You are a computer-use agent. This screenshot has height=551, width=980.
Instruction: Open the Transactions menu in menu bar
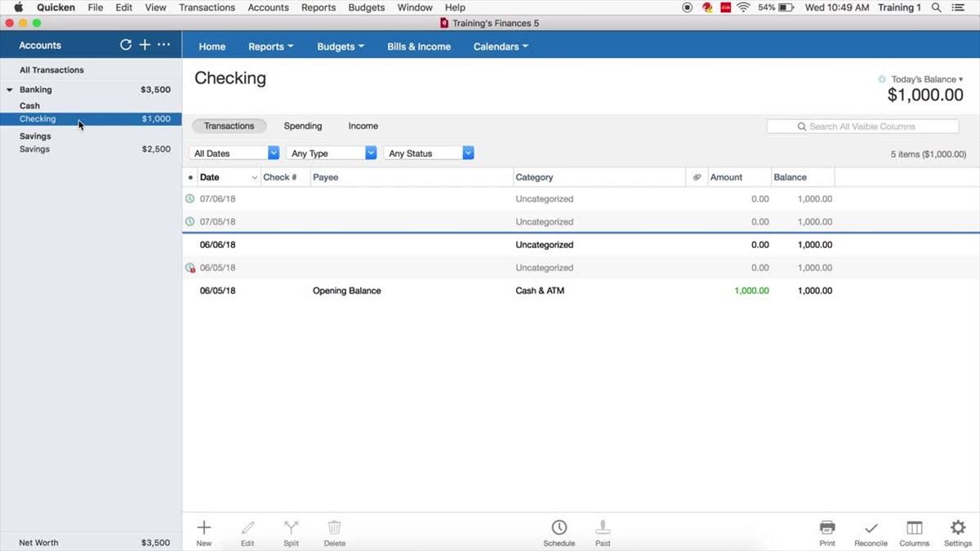(x=207, y=7)
